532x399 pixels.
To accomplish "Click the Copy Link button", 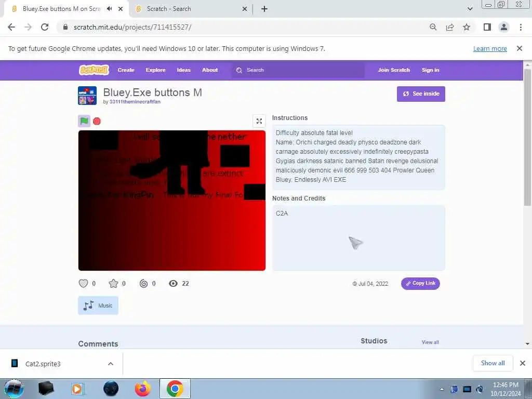I will point(420,283).
